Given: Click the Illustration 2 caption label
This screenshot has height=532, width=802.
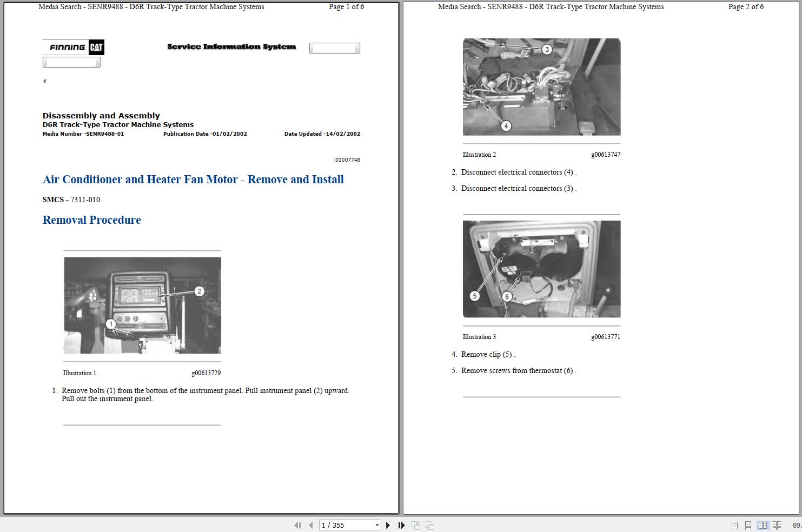Looking at the screenshot, I should 479,155.
